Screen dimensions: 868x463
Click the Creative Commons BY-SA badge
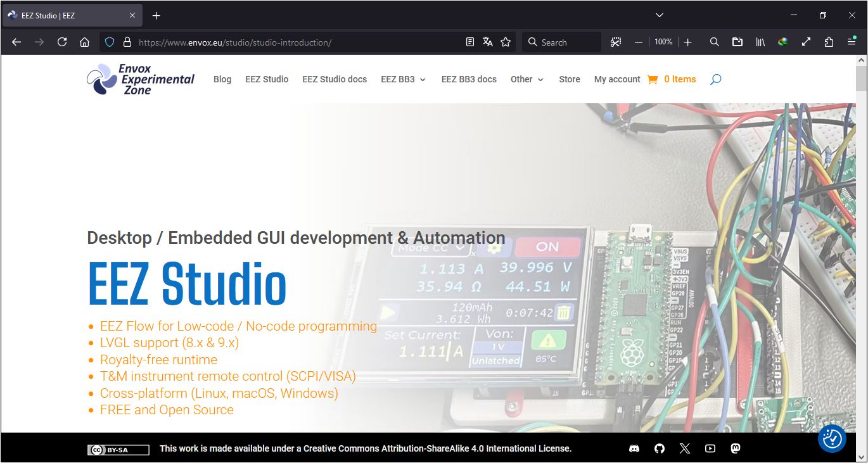[x=118, y=450]
